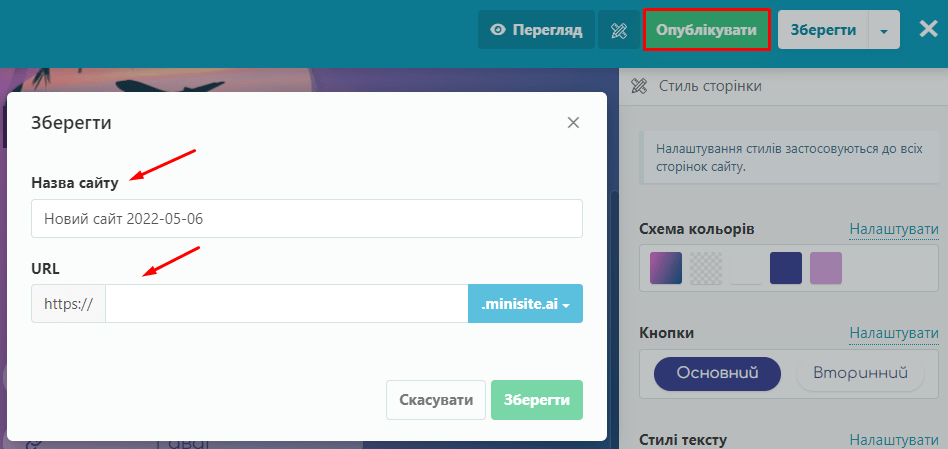Open Налаштувати link for Кнопки

pyautogui.click(x=894, y=333)
